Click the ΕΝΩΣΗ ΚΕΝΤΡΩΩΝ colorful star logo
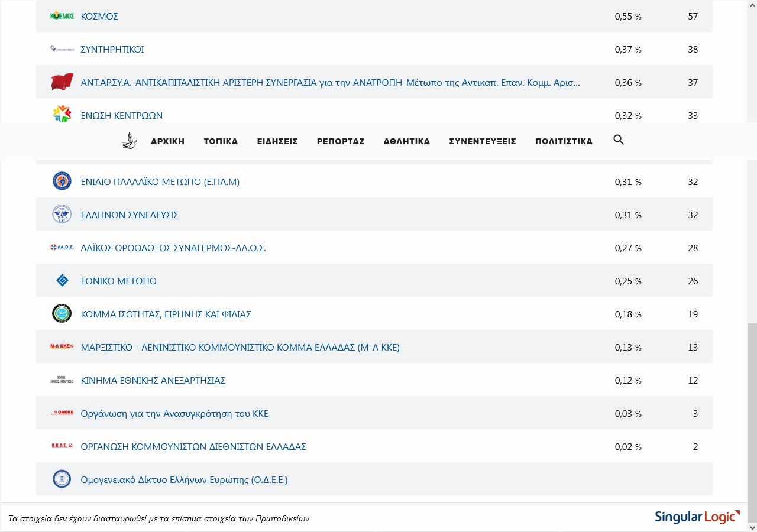The height and width of the screenshot is (532, 757). (62, 113)
